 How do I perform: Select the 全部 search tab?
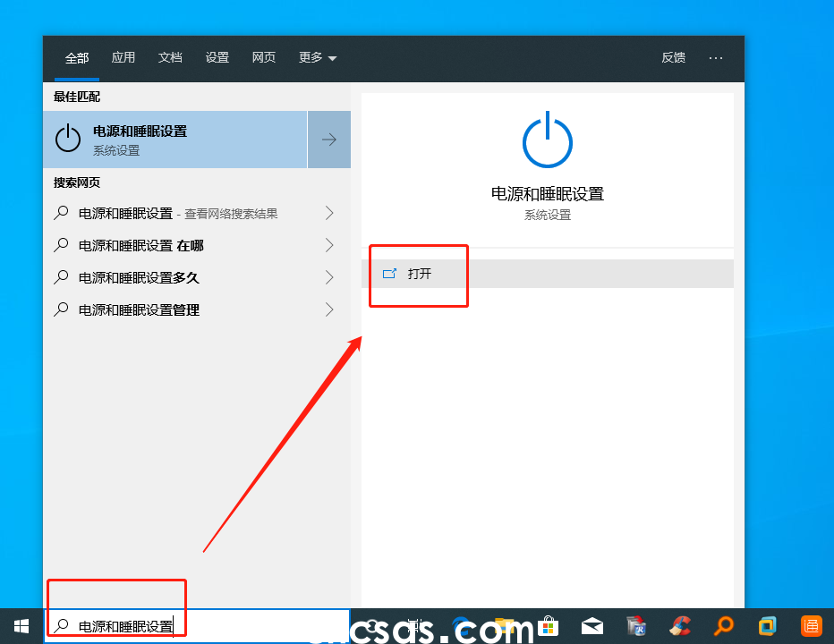77,58
